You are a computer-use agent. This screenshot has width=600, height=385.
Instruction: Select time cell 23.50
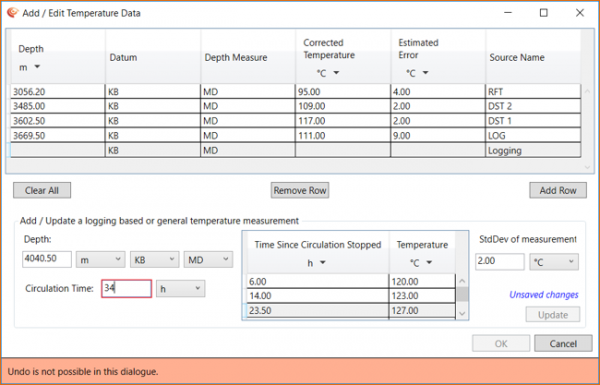pyautogui.click(x=318, y=310)
